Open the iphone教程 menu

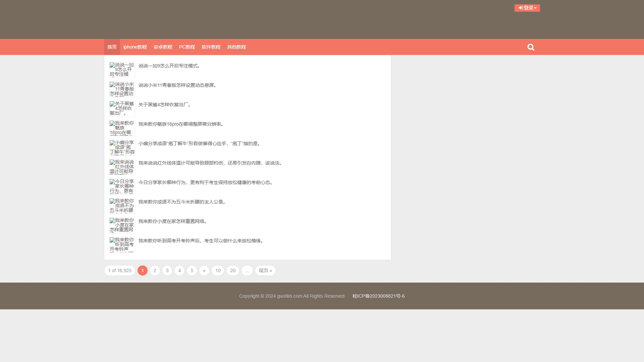[135, 47]
